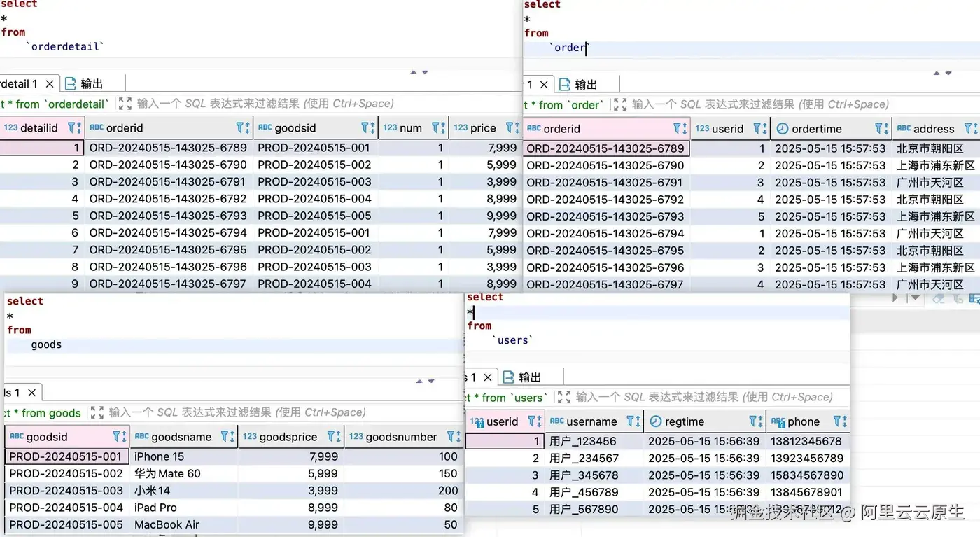Select ORD-20240515-143025-6792 in the orderdetail table
The height and width of the screenshot is (537, 980).
pyautogui.click(x=168, y=198)
